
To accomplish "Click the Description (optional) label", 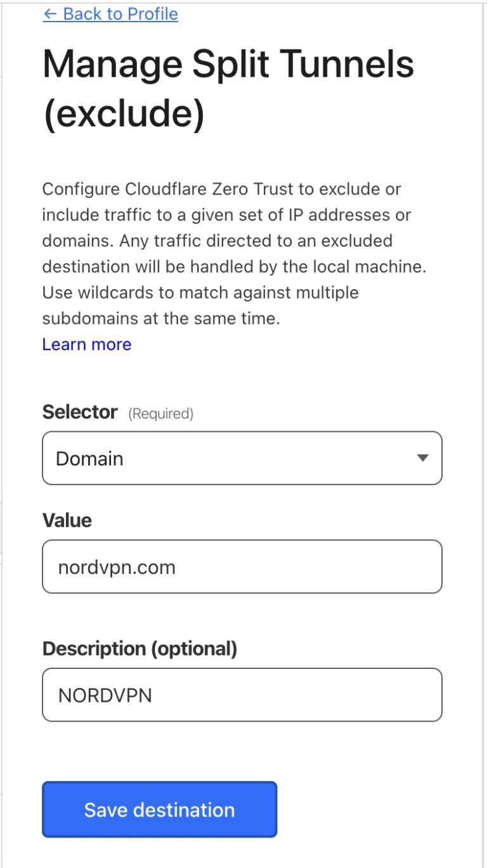I will (x=140, y=649).
